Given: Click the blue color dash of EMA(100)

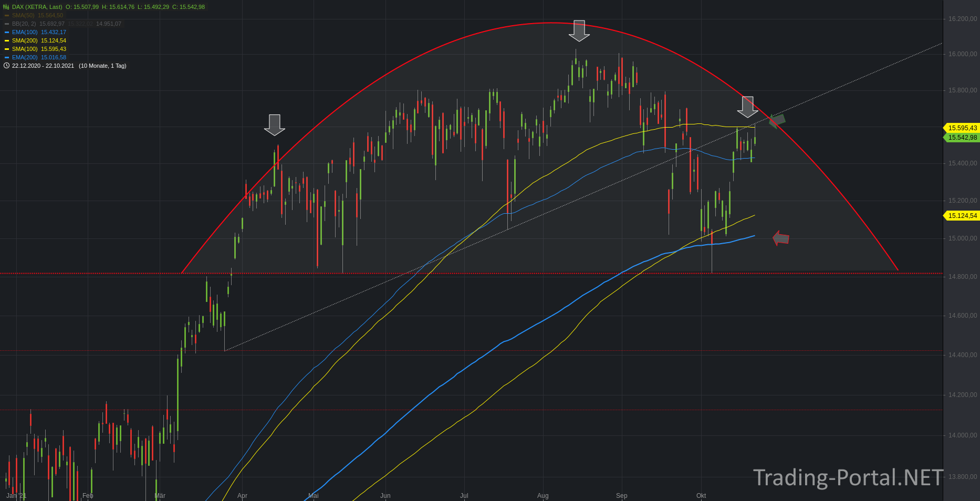Looking at the screenshot, I should 7,32.
